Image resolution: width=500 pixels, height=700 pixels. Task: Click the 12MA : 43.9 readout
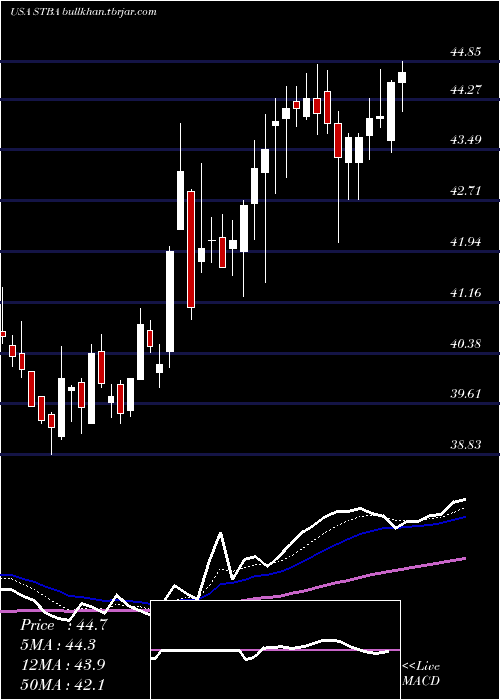pyautogui.click(x=62, y=664)
